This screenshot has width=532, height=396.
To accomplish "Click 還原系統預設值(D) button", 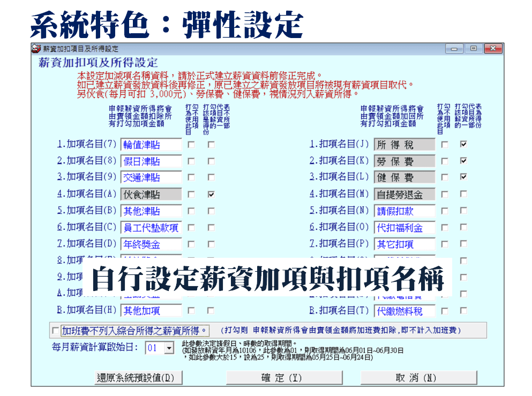I will point(138,378).
